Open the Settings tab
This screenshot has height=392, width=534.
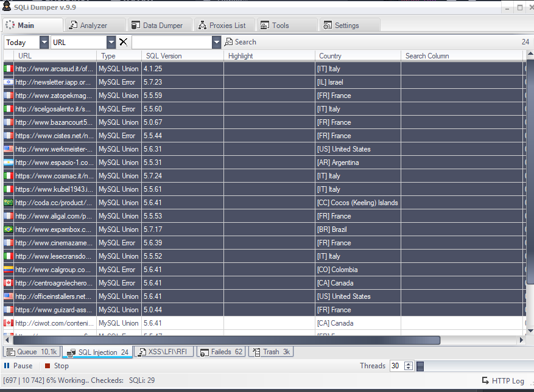pos(350,25)
